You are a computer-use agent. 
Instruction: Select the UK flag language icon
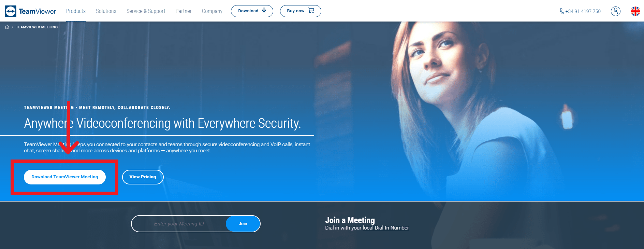tap(635, 11)
